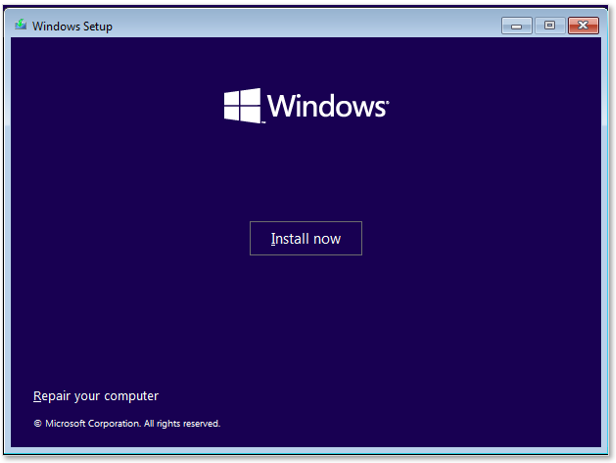The height and width of the screenshot is (463, 616).
Task: Click the Windows Setup title bar icon
Action: (x=20, y=25)
